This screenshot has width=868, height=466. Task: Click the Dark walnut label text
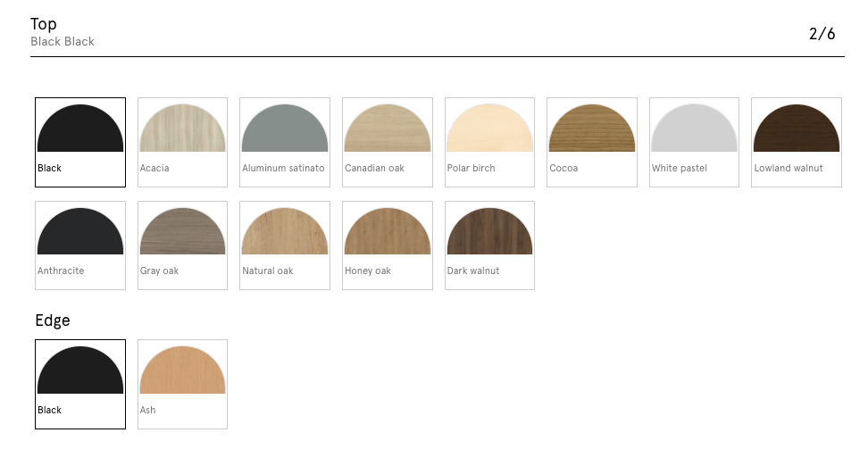[x=473, y=271]
